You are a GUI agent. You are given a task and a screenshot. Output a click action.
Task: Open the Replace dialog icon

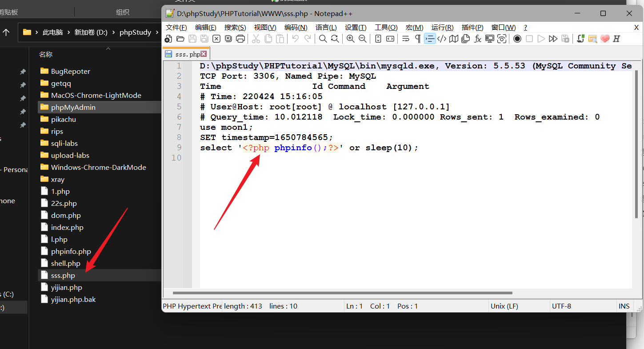tap(335, 39)
